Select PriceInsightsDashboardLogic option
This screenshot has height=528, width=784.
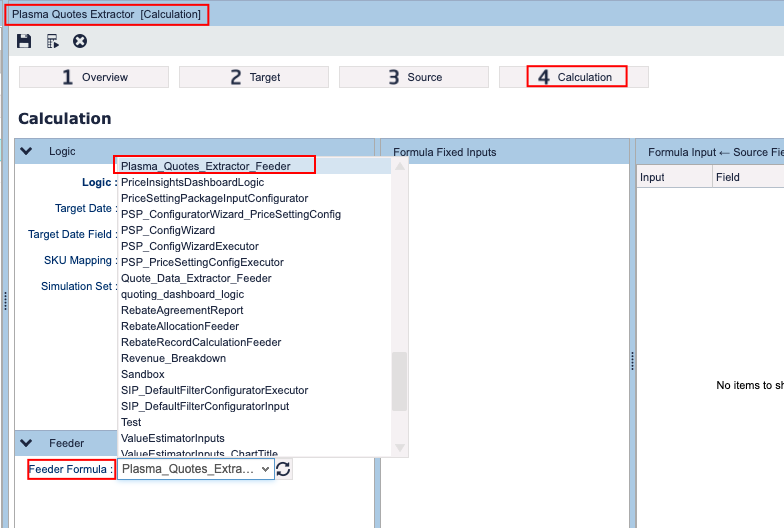[x=192, y=182]
